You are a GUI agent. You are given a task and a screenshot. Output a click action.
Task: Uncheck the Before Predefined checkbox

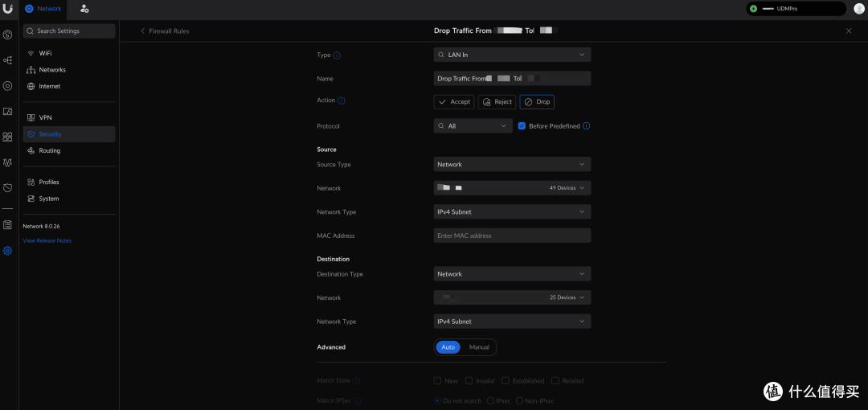pyautogui.click(x=522, y=125)
